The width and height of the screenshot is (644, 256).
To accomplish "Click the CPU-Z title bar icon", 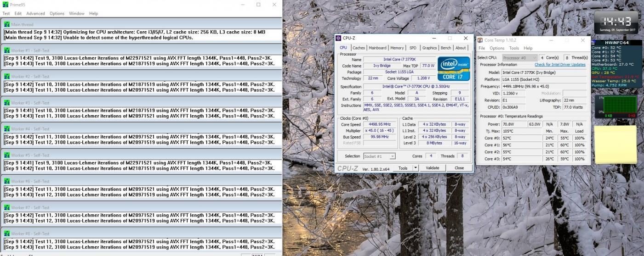I will pos(339,39).
